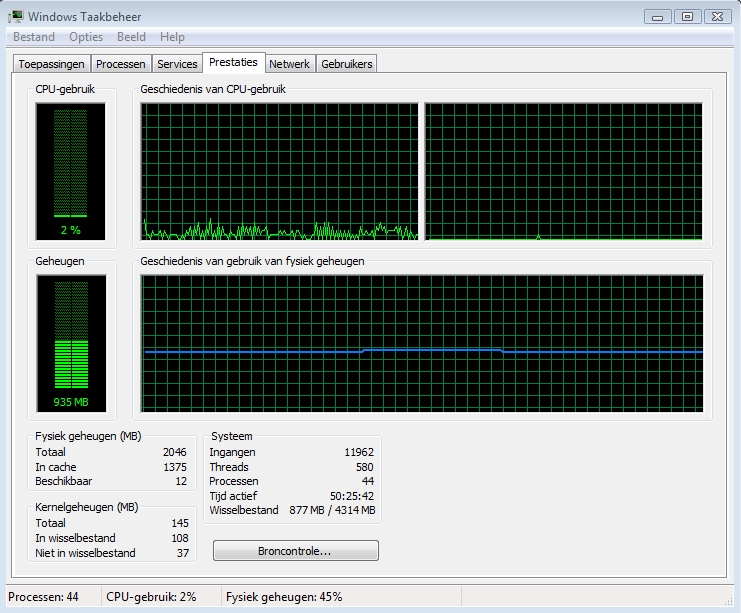This screenshot has height=613, width=741.
Task: Click status bar CPU-gebruik: 2%
Action: 151,597
